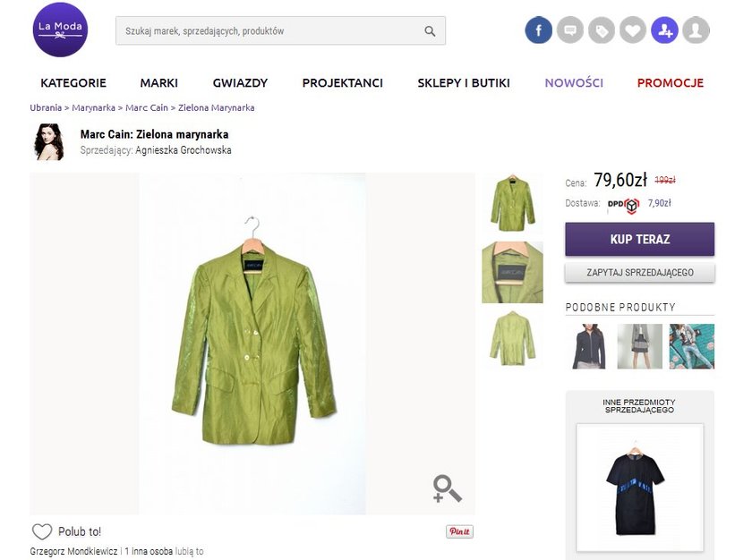Focus the search brands and products field

tap(269, 31)
